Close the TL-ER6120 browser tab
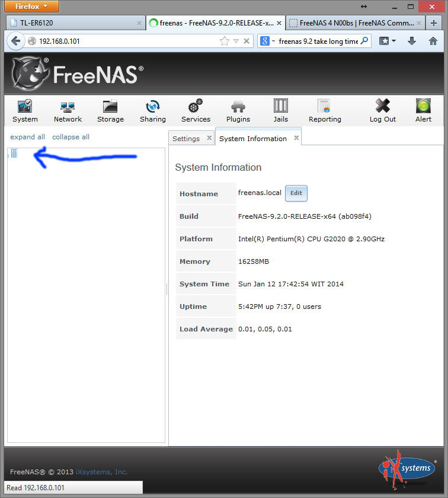This screenshot has height=498, width=448. 139,23
